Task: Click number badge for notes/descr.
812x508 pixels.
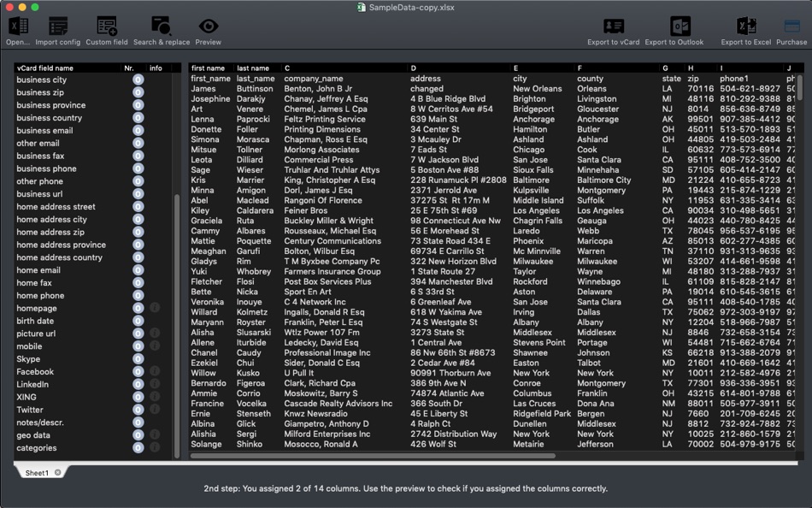Action: 138,422
